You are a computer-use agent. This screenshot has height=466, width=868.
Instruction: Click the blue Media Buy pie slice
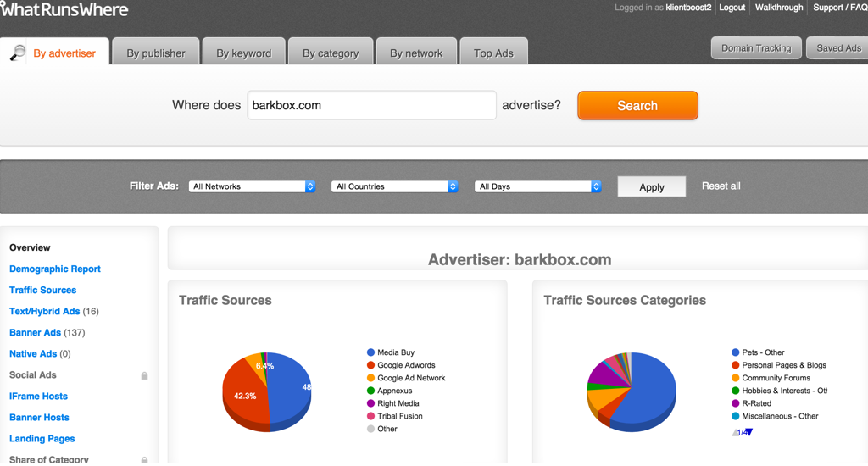[291, 391]
